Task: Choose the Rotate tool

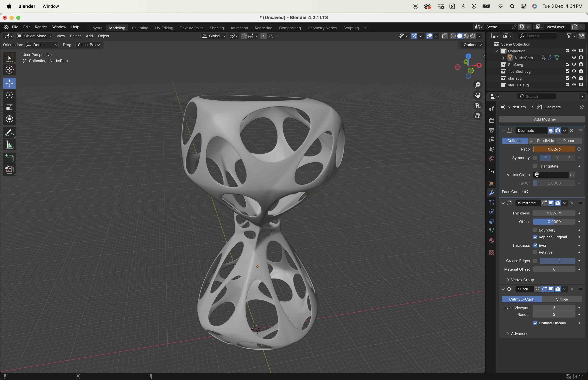Action: 9,95
